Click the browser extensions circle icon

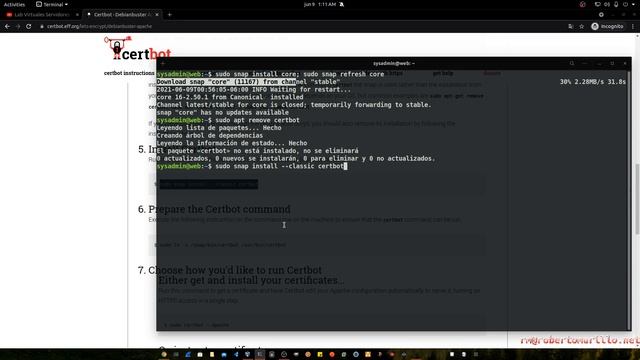[x=601, y=14]
